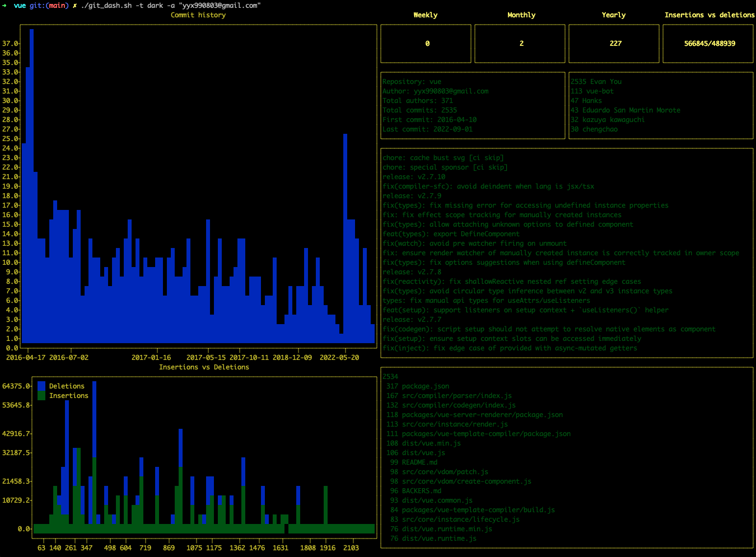Click the '106 dist/vue.js' file row
756x557 pixels.
point(416,453)
